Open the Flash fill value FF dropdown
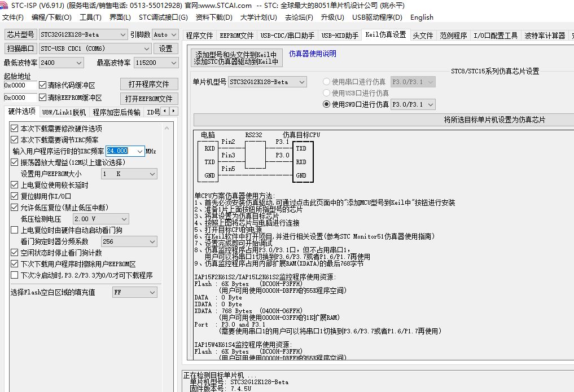Viewport: 574px width, 392px height. tap(135, 292)
